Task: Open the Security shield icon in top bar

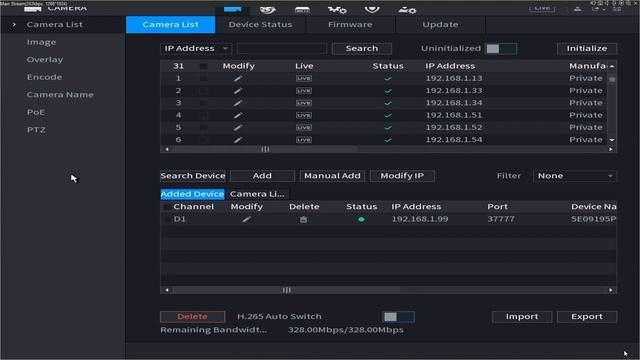Action: pos(372,9)
